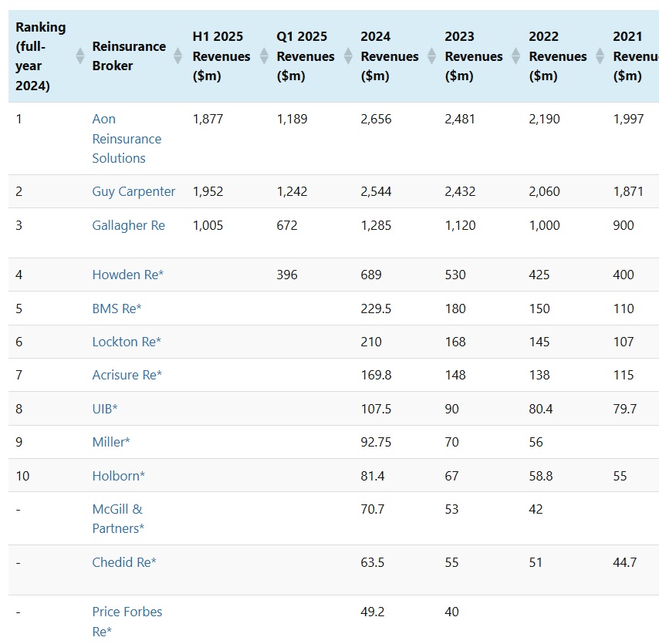Sort by 2023 Revenues arrows
Image resolution: width=659 pixels, height=644 pixels.
pyautogui.click(x=515, y=56)
